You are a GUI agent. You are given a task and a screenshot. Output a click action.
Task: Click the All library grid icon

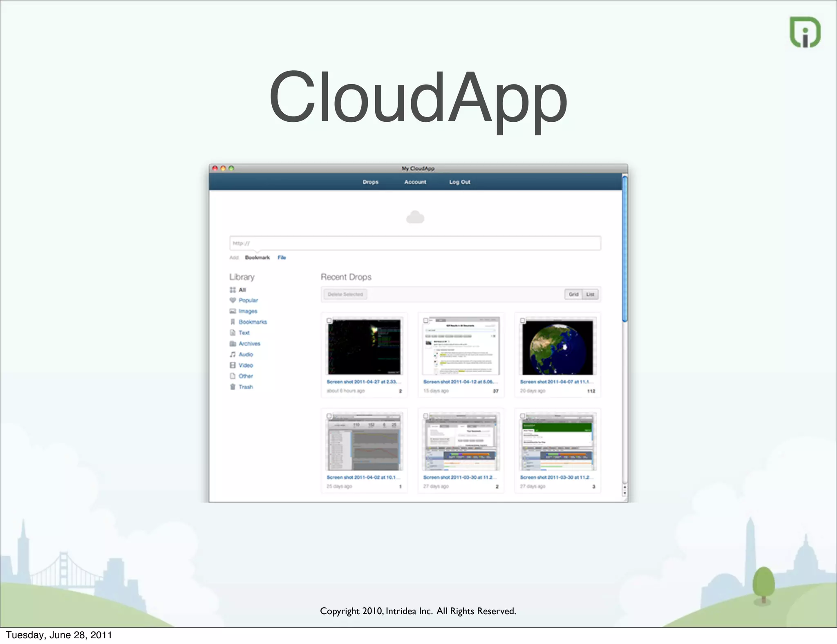click(233, 290)
